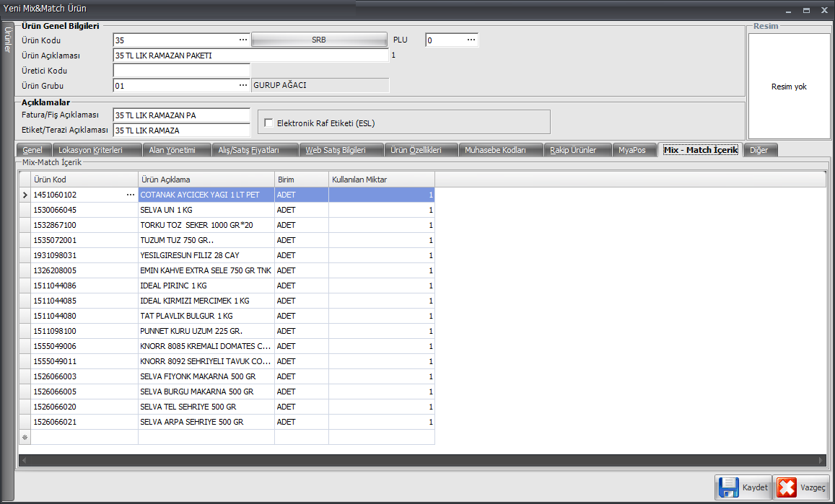Click the Ürün Açıklama column header
Image resolution: width=835 pixels, height=504 pixels.
206,180
